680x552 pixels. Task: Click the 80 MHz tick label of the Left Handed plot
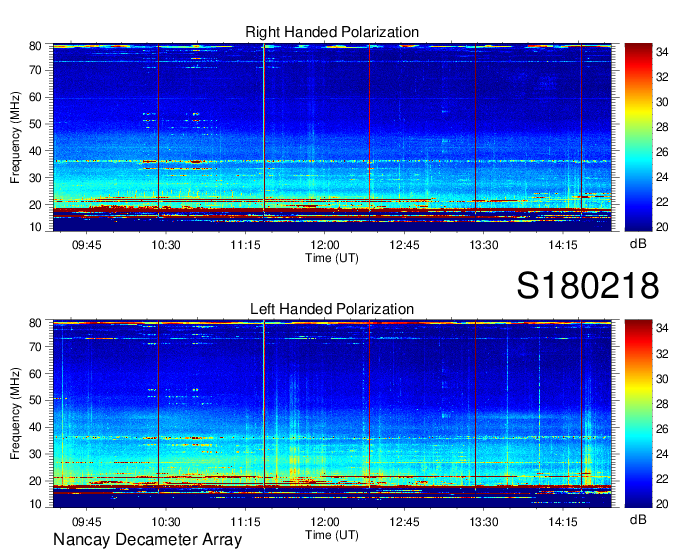pos(35,323)
